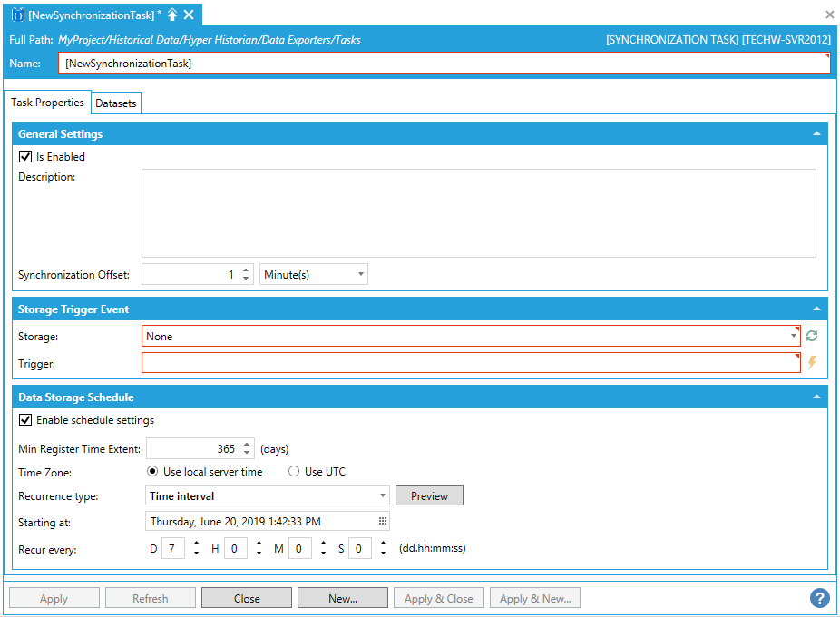
Task: Click the Preview button
Action: click(429, 496)
